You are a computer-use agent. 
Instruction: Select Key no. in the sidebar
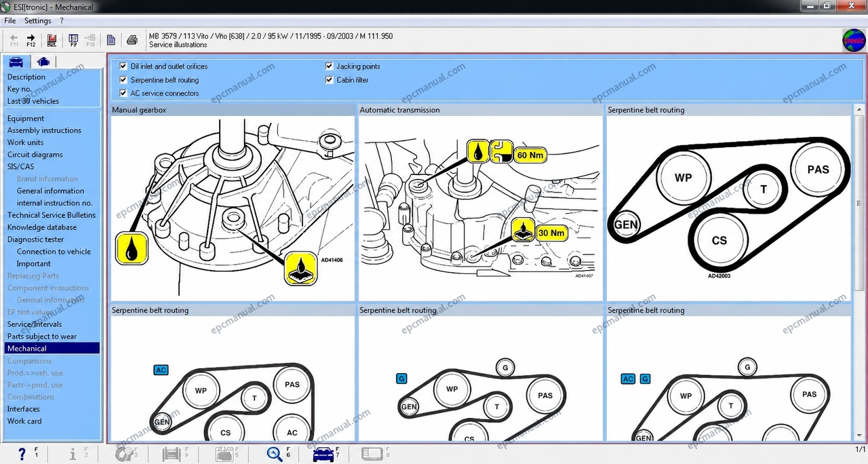(x=20, y=89)
